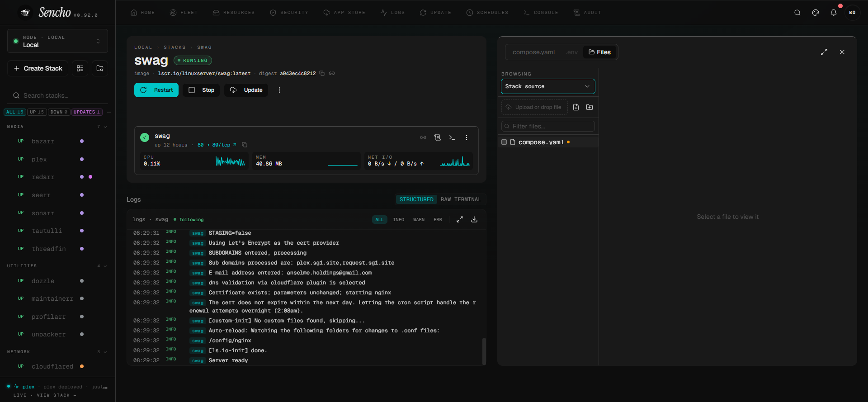Stop the swag stack
868x402 pixels.
point(201,90)
